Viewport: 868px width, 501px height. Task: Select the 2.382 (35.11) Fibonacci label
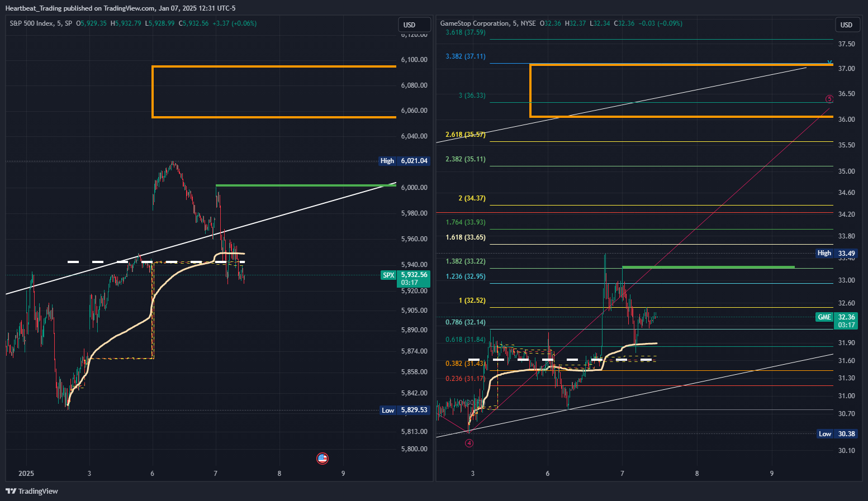466,159
